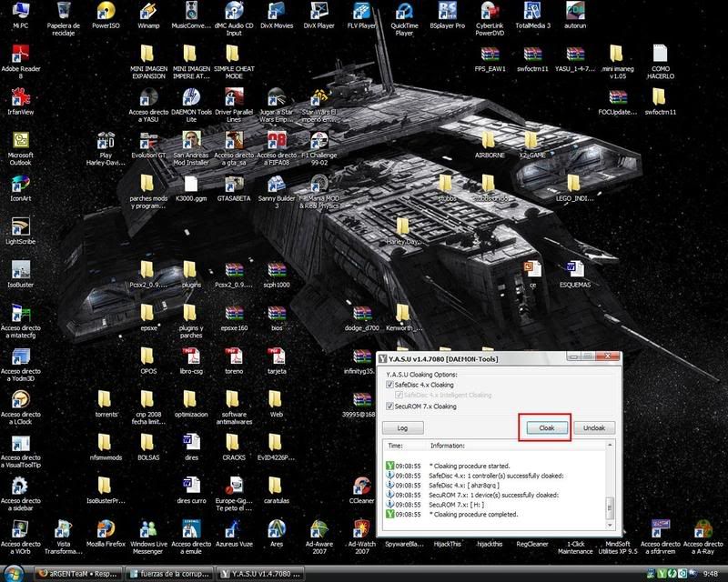Open Papelera de reciclaje icon
This screenshot has width=728, height=582.
64,18
